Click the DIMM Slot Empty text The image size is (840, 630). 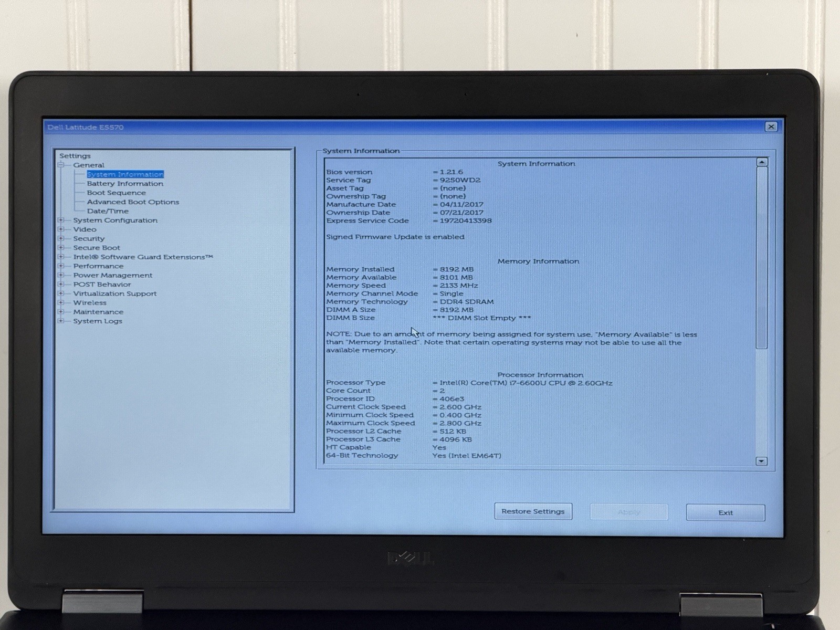tap(481, 318)
